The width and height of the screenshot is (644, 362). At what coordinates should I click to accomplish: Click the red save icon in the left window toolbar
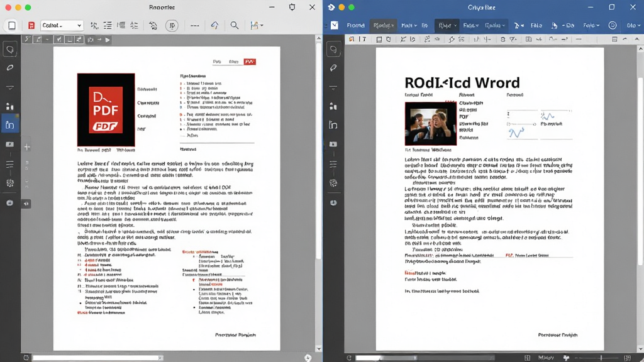point(31,25)
